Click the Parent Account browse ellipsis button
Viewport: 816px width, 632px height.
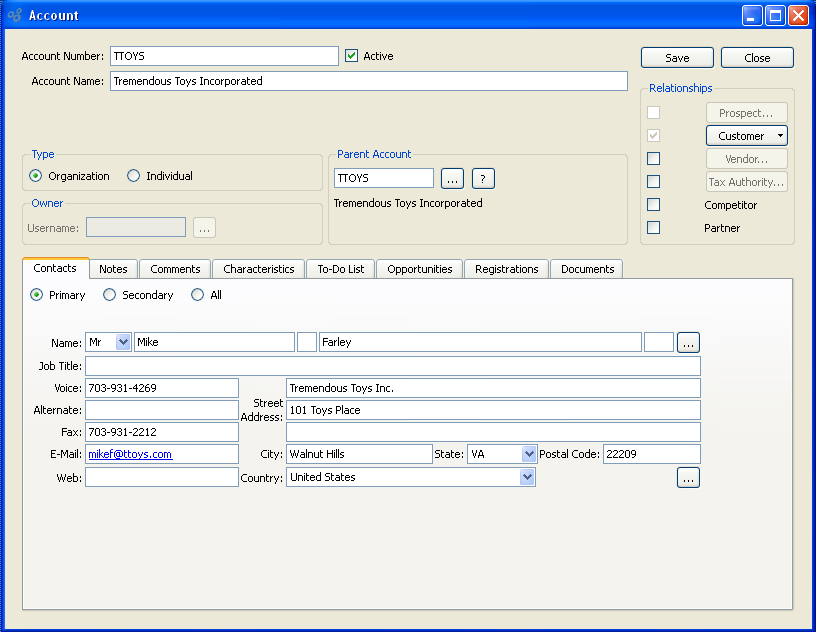tap(452, 179)
